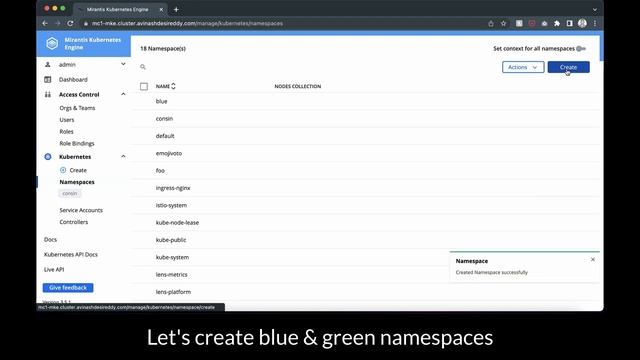Open the Actions dropdown
Screen dimensions: 640x360
[523, 67]
